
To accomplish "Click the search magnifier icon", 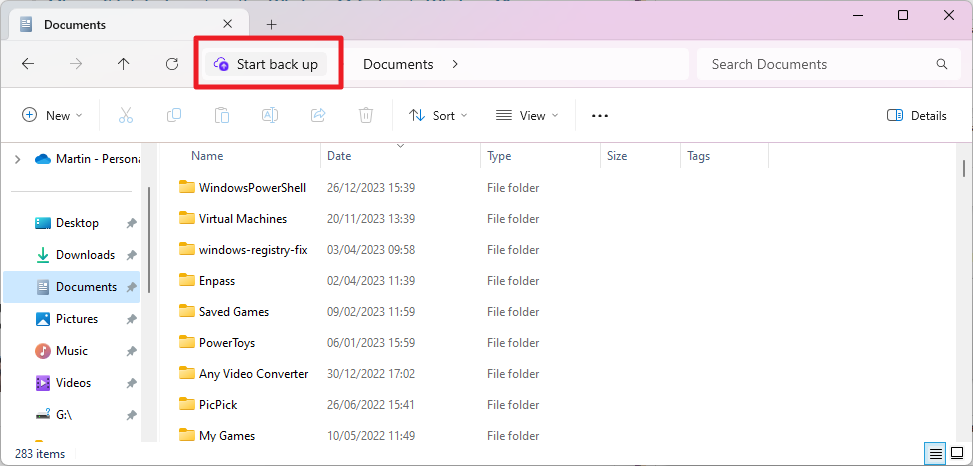I will 941,64.
